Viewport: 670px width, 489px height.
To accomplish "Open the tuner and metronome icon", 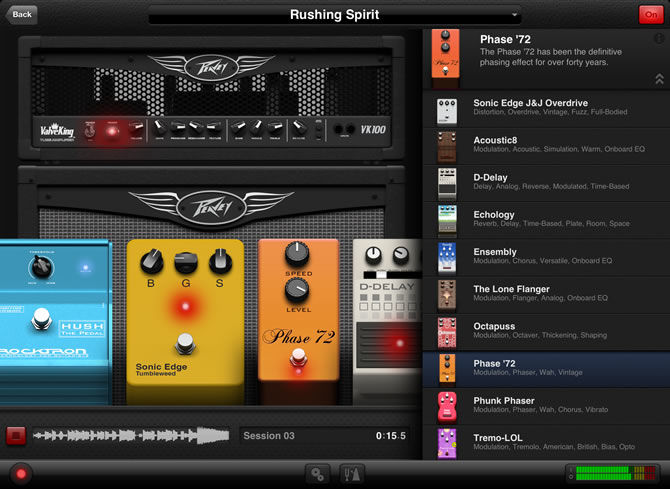I will click(352, 474).
